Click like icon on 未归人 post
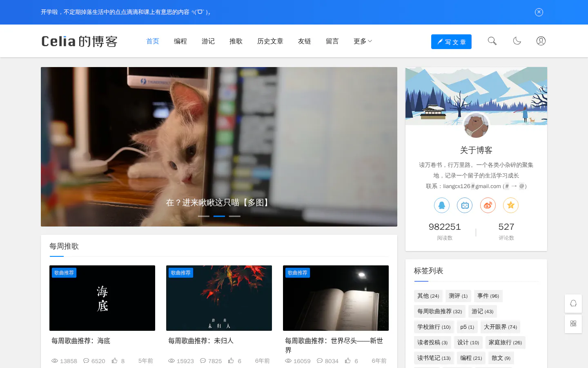Screen dimensions: 588x368 click(x=232, y=361)
